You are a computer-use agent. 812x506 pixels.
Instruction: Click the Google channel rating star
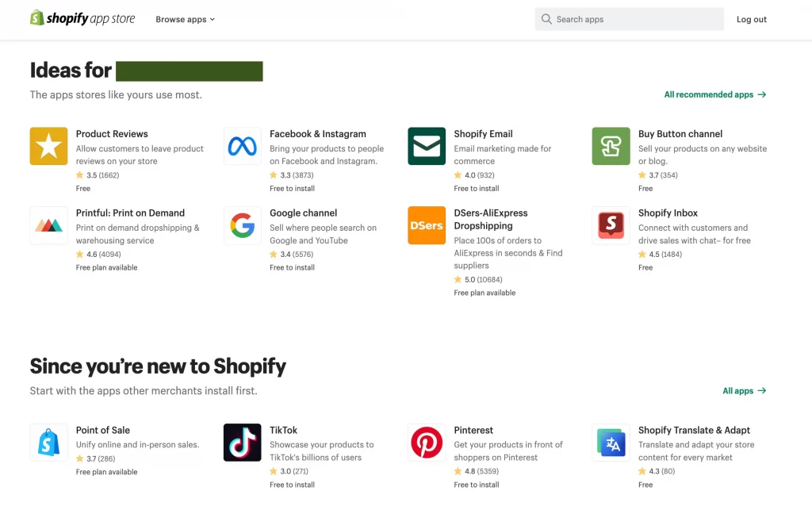274,255
